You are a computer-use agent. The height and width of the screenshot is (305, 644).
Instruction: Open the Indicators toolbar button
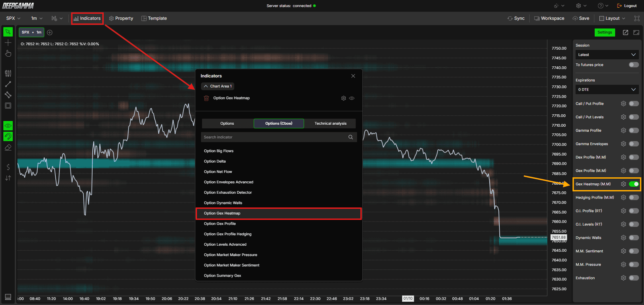87,18
